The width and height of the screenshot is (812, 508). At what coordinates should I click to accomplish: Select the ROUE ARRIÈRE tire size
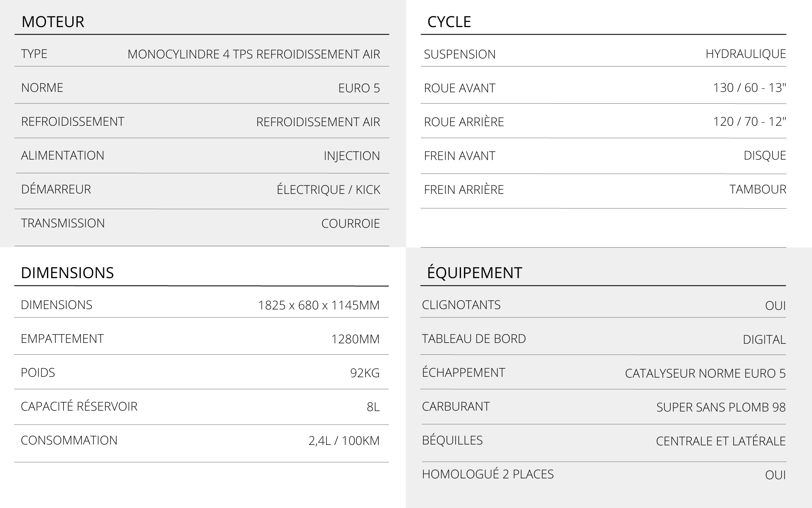click(x=749, y=121)
